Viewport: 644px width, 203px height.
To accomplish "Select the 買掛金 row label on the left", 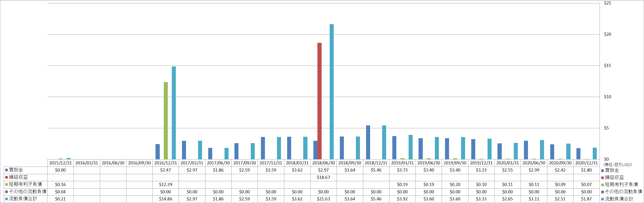I will 16,170.
